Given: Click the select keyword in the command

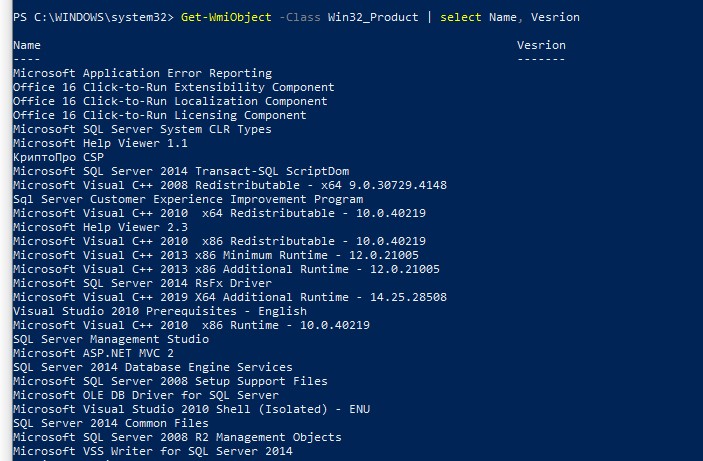Looking at the screenshot, I should coord(460,17).
